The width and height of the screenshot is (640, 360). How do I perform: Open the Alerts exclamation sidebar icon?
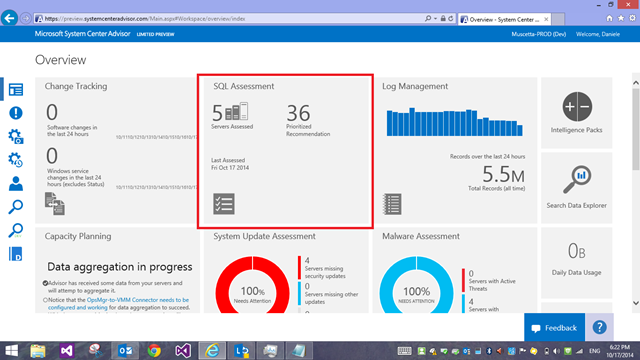point(16,113)
